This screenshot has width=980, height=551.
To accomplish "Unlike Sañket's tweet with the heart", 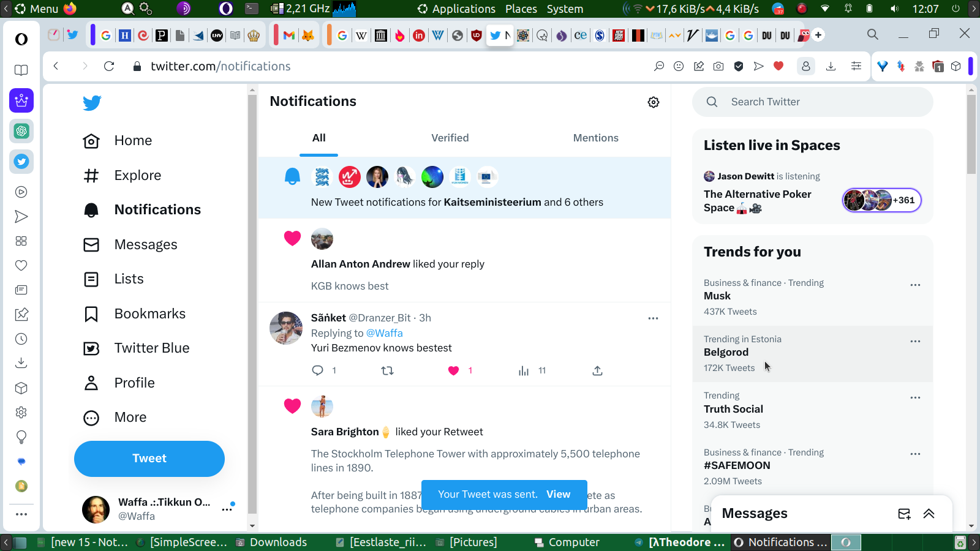I will click(453, 370).
